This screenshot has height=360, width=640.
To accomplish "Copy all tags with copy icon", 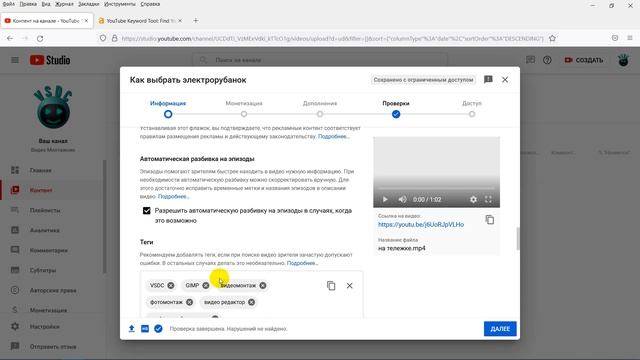I will [x=331, y=285].
